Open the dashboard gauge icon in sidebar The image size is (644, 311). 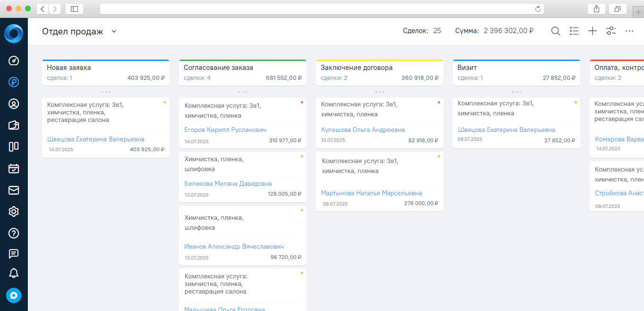pos(14,60)
